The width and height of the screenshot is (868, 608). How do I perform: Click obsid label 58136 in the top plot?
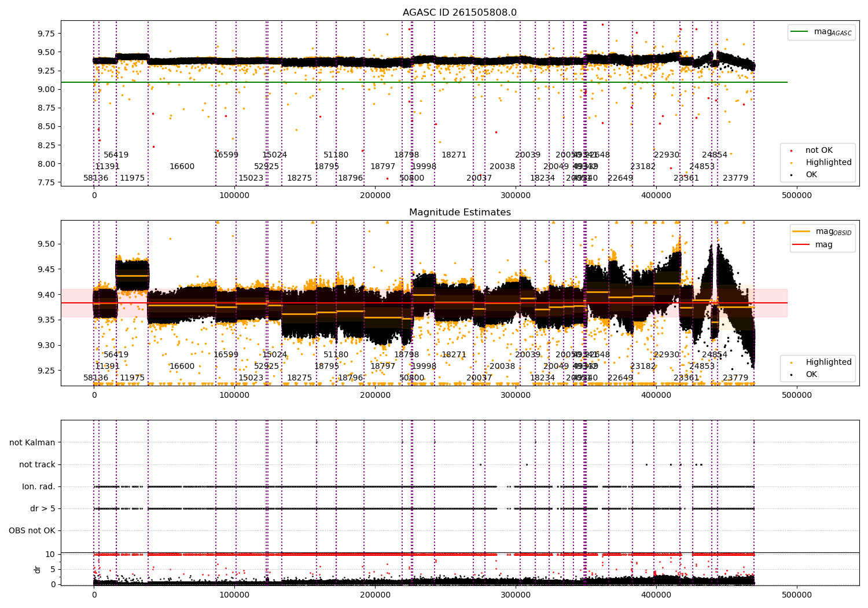[x=96, y=178]
